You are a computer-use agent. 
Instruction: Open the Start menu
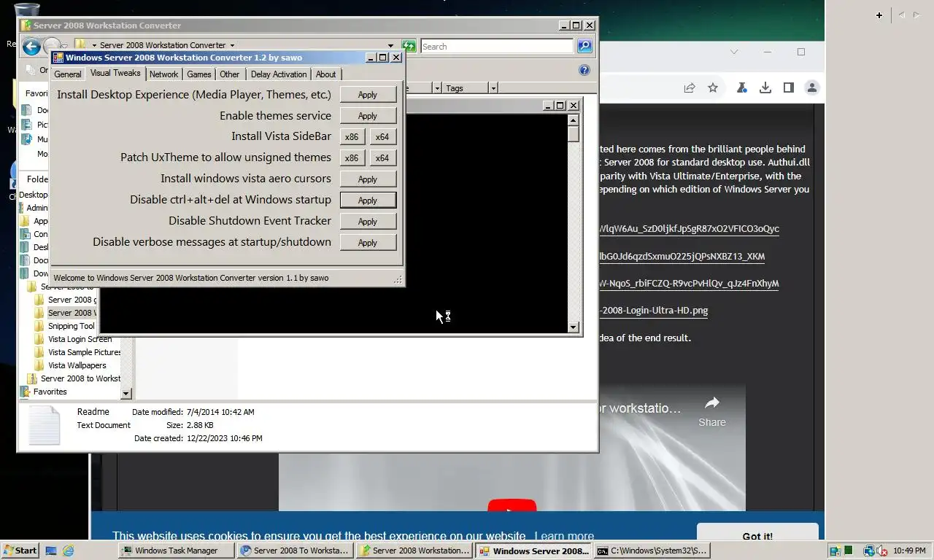[20, 551]
